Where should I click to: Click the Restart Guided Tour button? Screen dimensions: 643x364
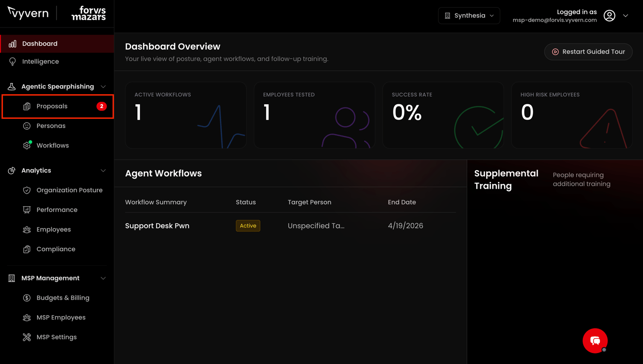[588, 52]
